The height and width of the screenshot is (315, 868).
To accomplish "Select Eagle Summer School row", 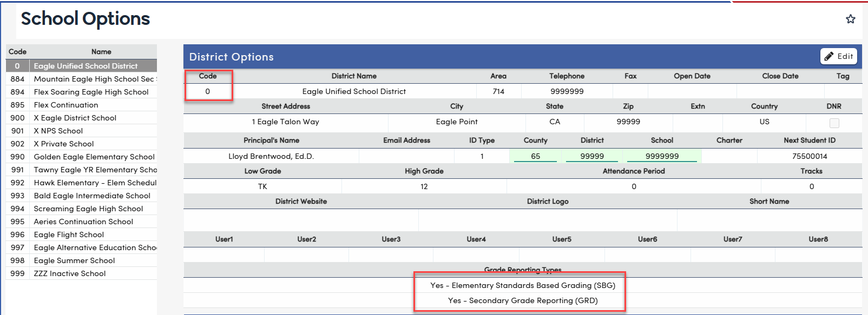I will [81, 260].
